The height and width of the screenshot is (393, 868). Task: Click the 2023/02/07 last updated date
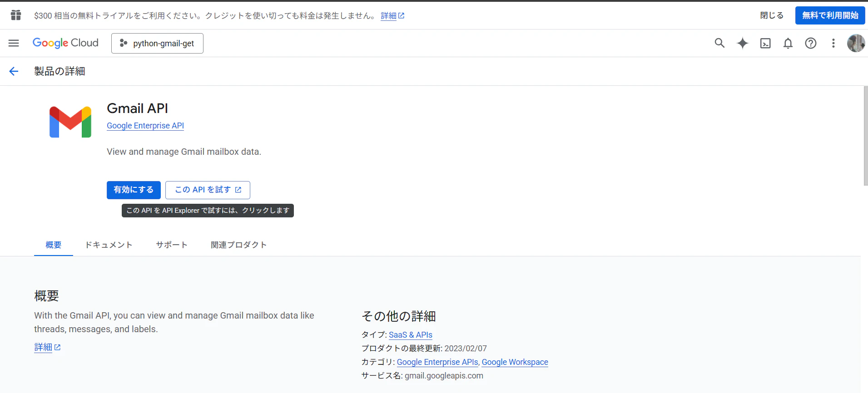point(466,349)
